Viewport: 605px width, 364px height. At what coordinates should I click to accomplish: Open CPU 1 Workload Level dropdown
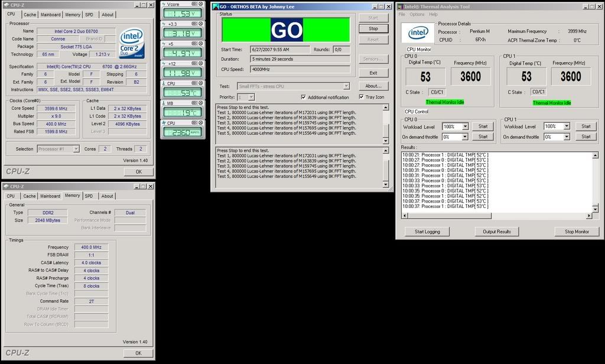click(567, 126)
